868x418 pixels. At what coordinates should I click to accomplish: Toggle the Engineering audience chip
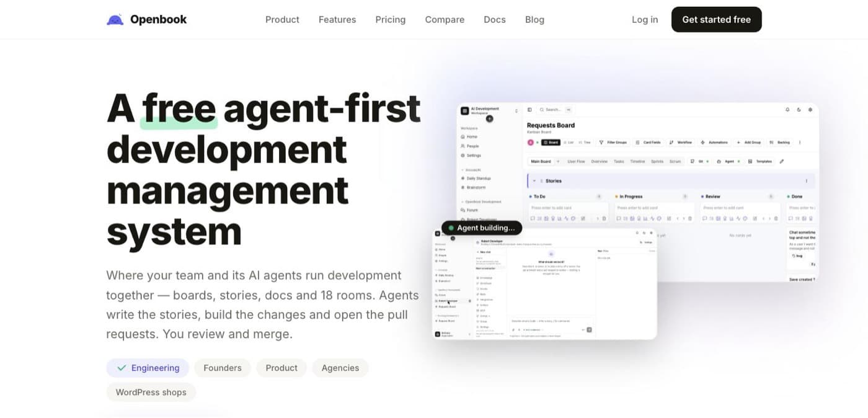point(148,368)
